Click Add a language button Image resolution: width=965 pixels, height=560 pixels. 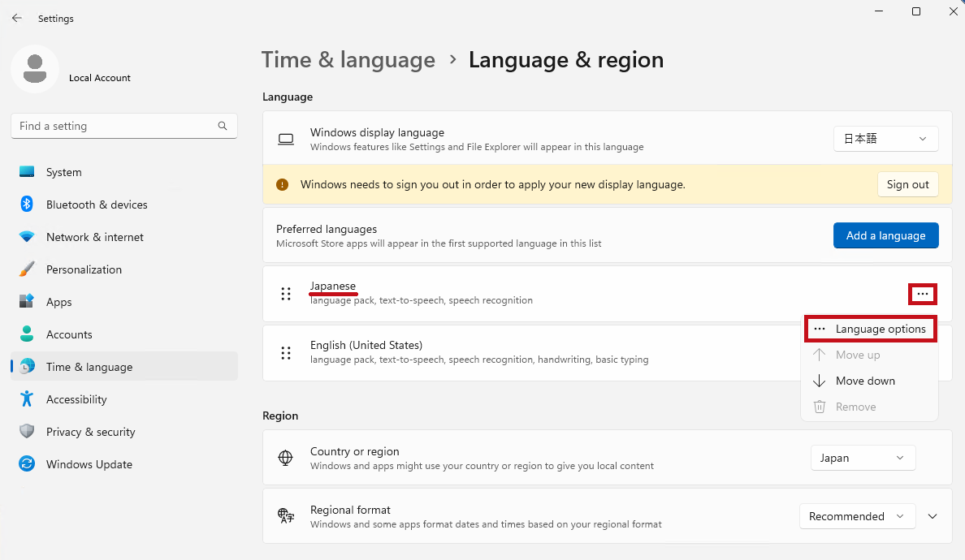[885, 235]
